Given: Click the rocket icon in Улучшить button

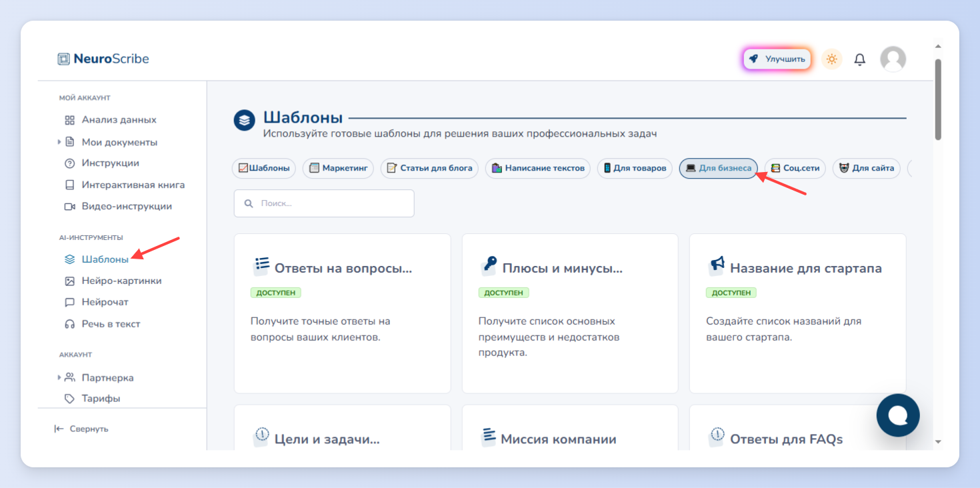Looking at the screenshot, I should [753, 59].
